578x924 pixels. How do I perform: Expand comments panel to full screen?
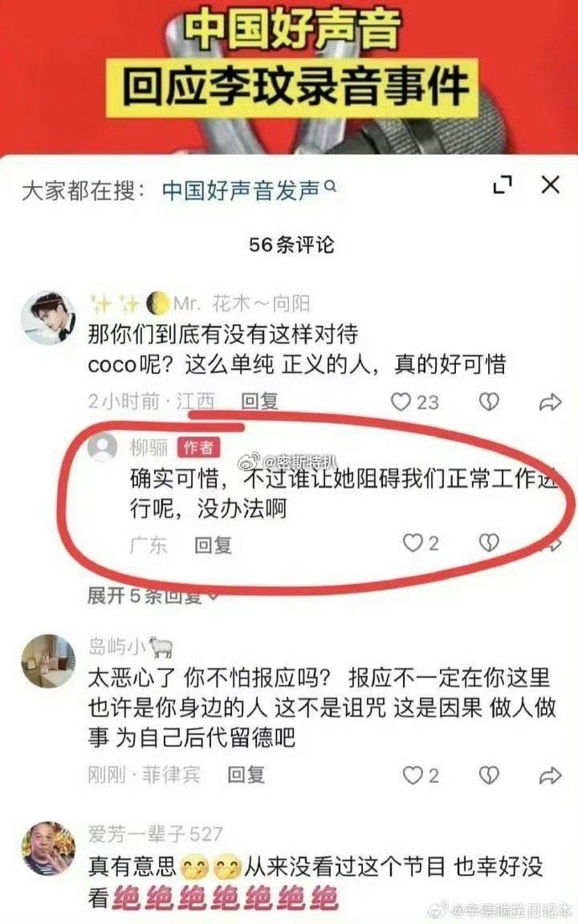click(502, 185)
